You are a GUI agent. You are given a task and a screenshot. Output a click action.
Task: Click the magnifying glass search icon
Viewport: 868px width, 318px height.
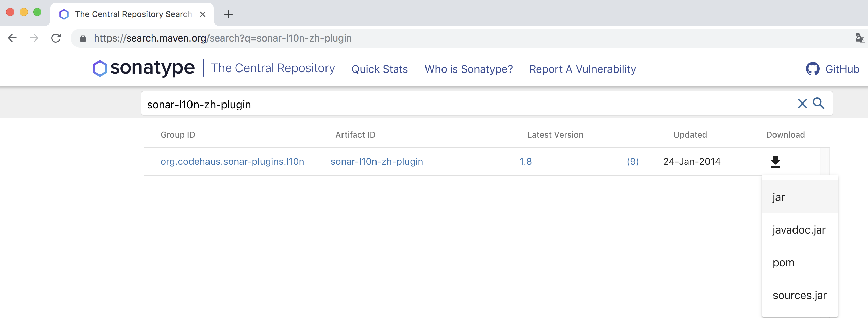[x=819, y=104]
